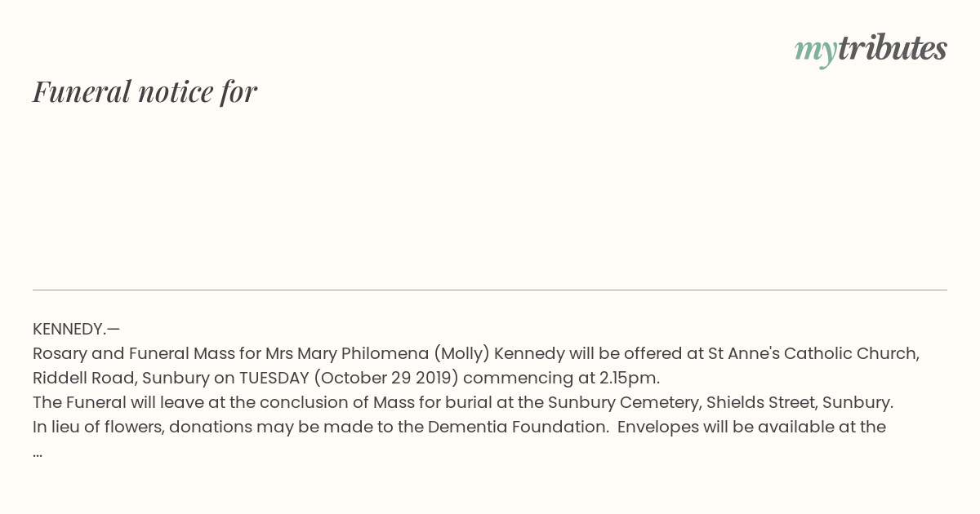Click the gray "tributes" part of logo

893,48
